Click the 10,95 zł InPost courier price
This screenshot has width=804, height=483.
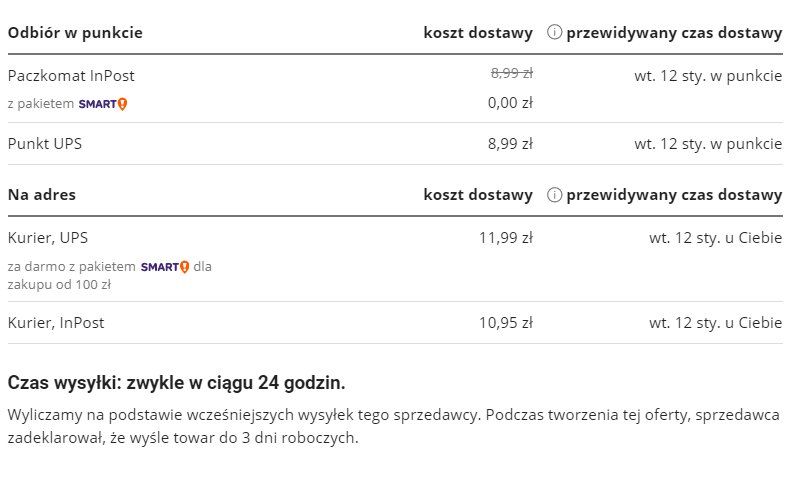[507, 323]
